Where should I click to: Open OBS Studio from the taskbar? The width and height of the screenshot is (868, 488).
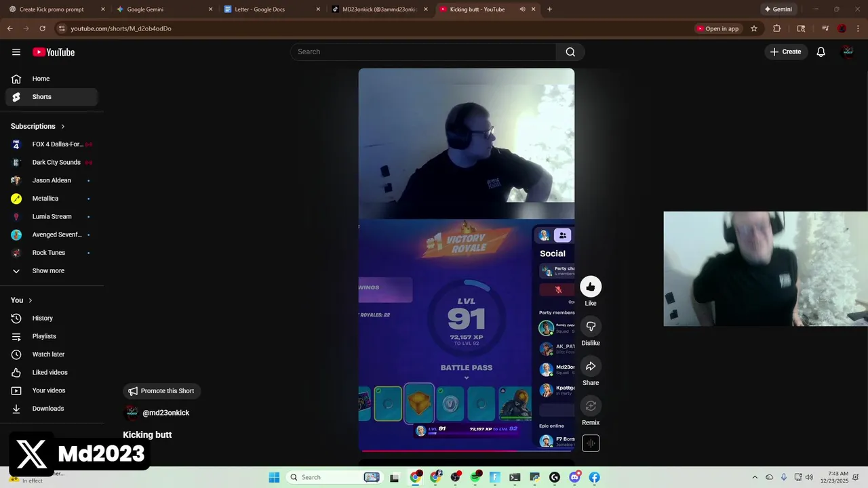[x=456, y=477]
